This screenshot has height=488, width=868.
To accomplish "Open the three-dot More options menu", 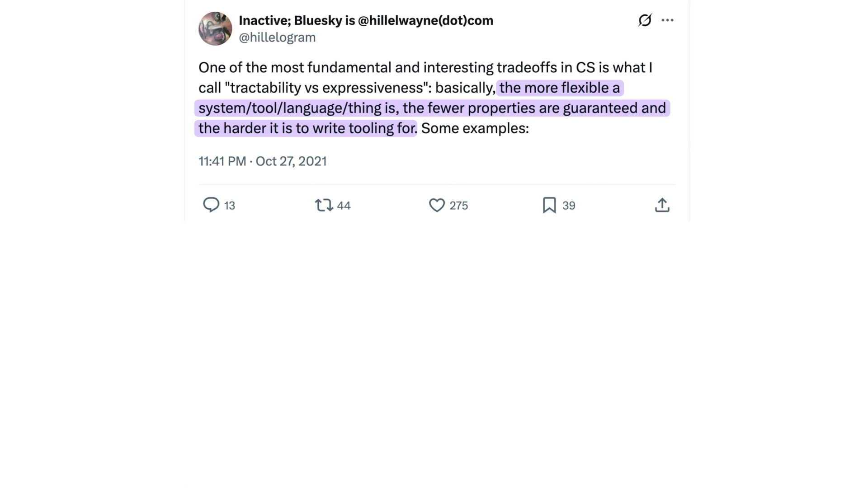I will coord(667,20).
